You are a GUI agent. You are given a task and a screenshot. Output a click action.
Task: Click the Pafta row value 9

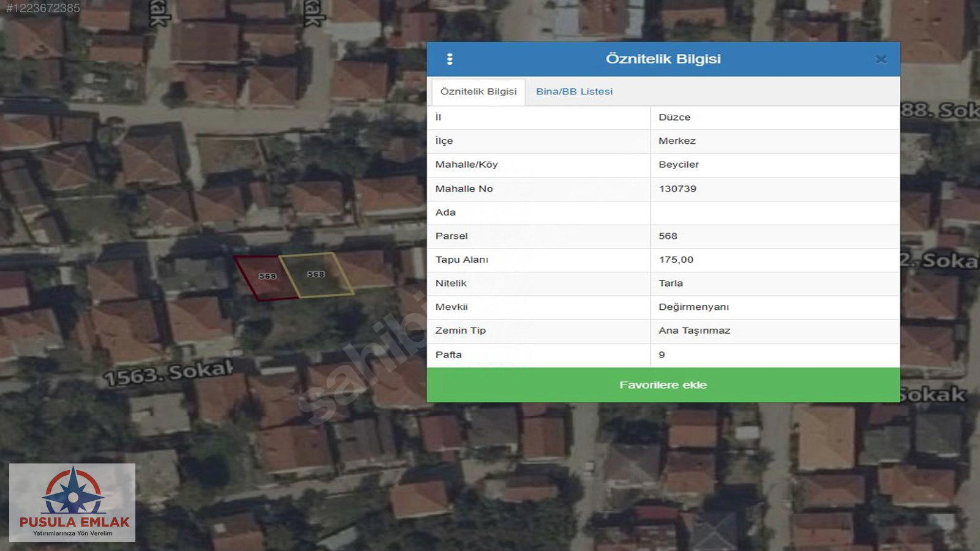(661, 354)
